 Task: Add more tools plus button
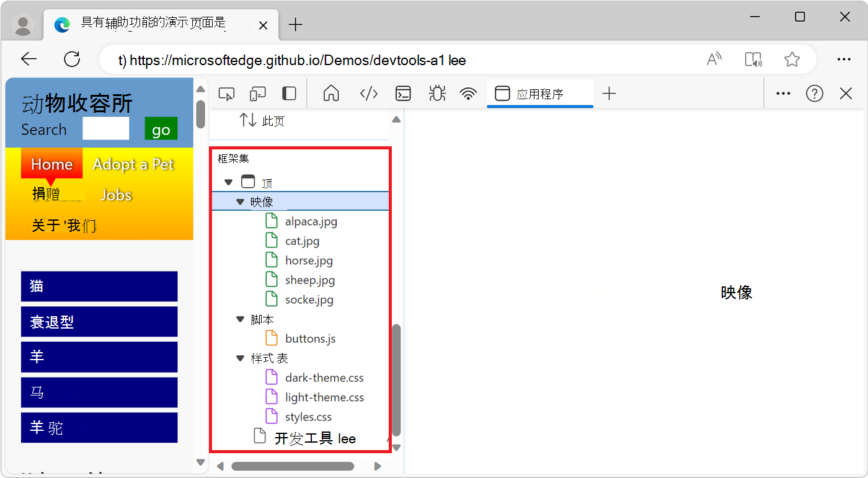(609, 94)
